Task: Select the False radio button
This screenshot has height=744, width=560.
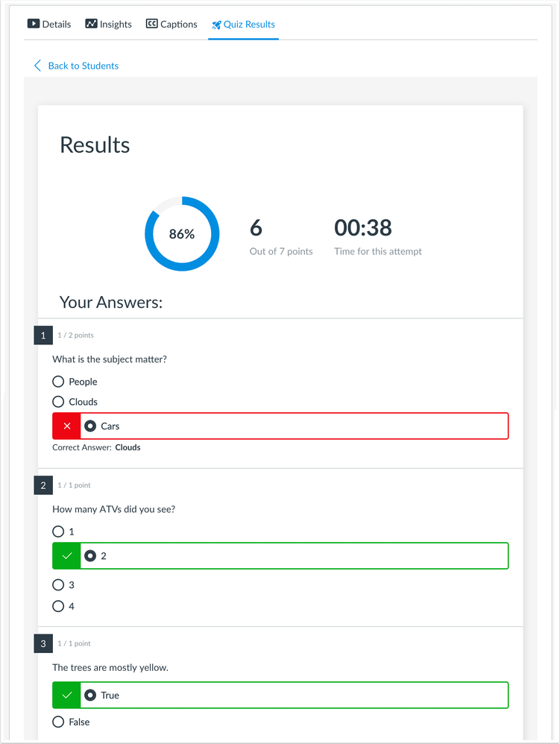Action: (58, 722)
